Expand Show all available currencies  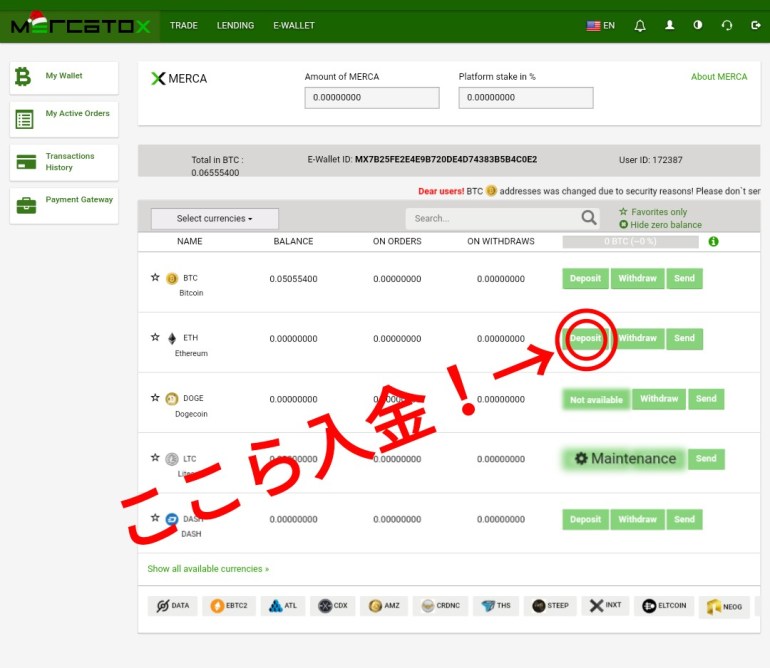pyautogui.click(x=208, y=569)
